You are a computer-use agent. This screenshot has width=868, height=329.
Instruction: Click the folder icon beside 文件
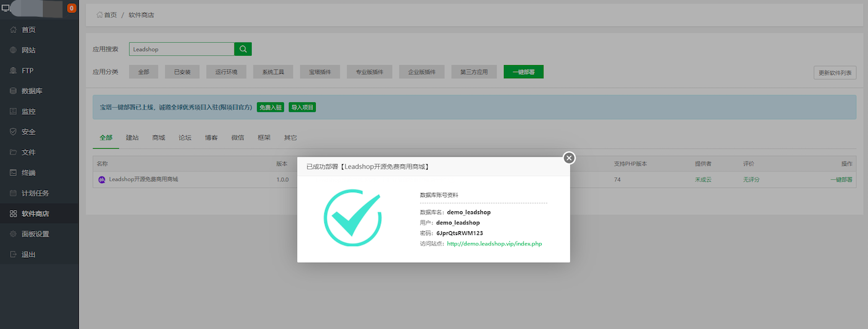point(14,152)
